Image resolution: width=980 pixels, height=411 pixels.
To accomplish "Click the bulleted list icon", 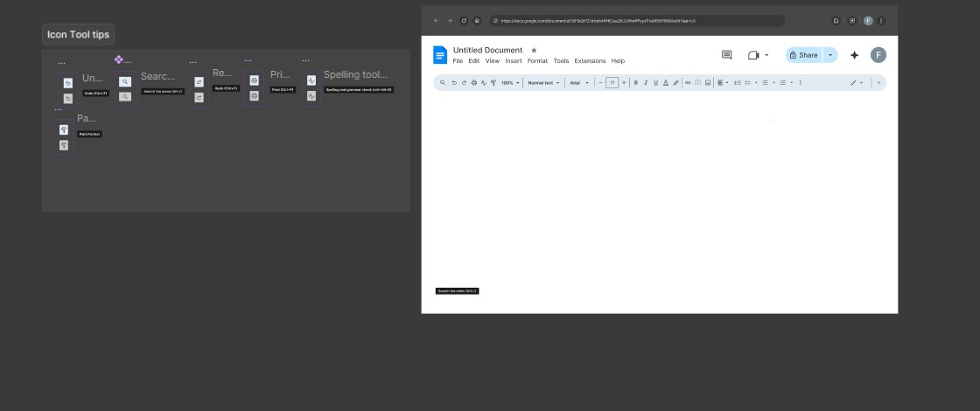I will click(765, 82).
